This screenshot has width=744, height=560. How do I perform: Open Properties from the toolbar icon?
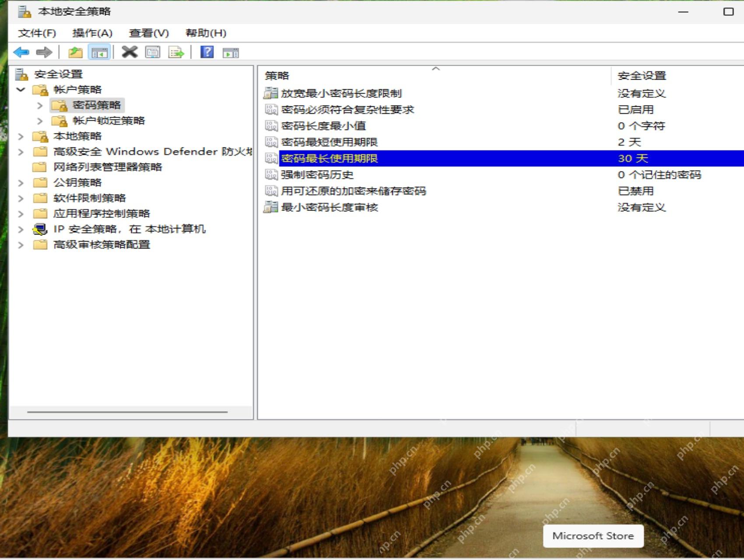tap(153, 53)
